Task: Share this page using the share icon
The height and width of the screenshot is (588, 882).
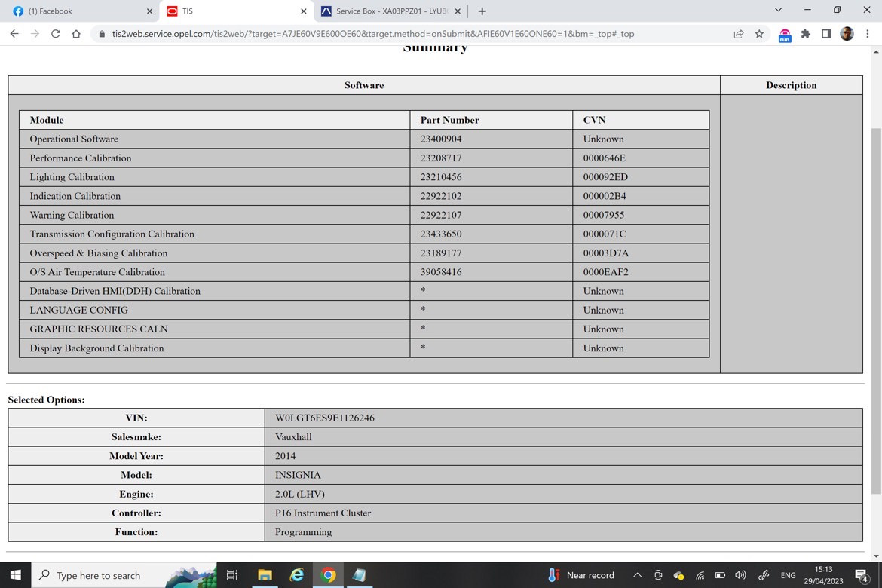Action: pyautogui.click(x=739, y=34)
